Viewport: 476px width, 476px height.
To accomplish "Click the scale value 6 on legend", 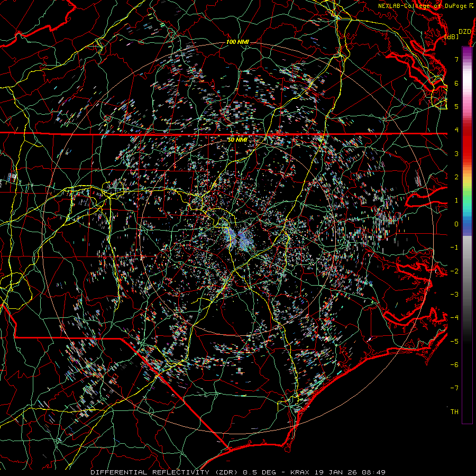I will pyautogui.click(x=456, y=83).
